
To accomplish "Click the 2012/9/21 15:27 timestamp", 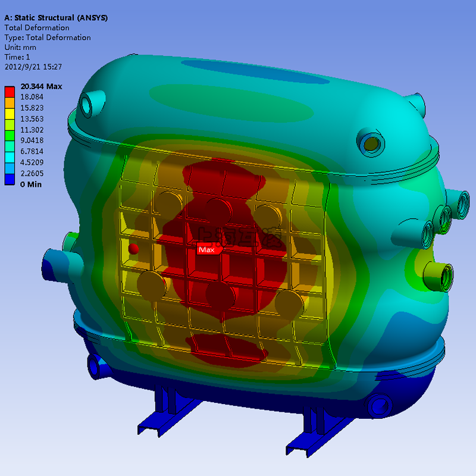I will 33,67.
